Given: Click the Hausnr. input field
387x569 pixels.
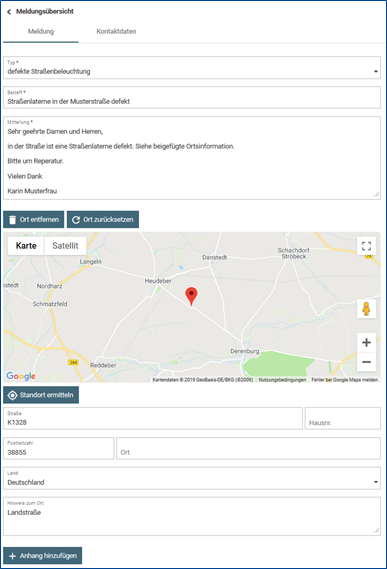Looking at the screenshot, I should (343, 418).
